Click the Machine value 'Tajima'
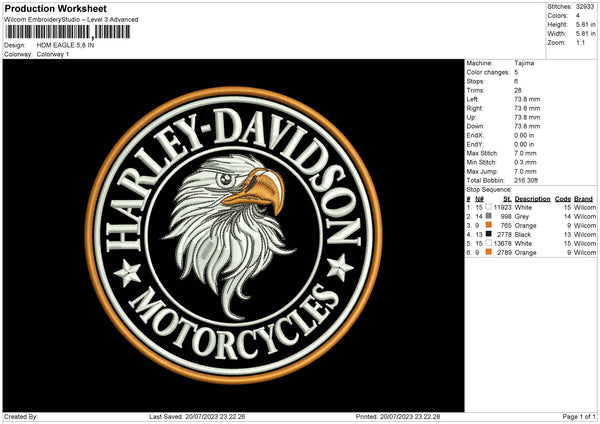The image size is (600, 424). tap(524, 63)
